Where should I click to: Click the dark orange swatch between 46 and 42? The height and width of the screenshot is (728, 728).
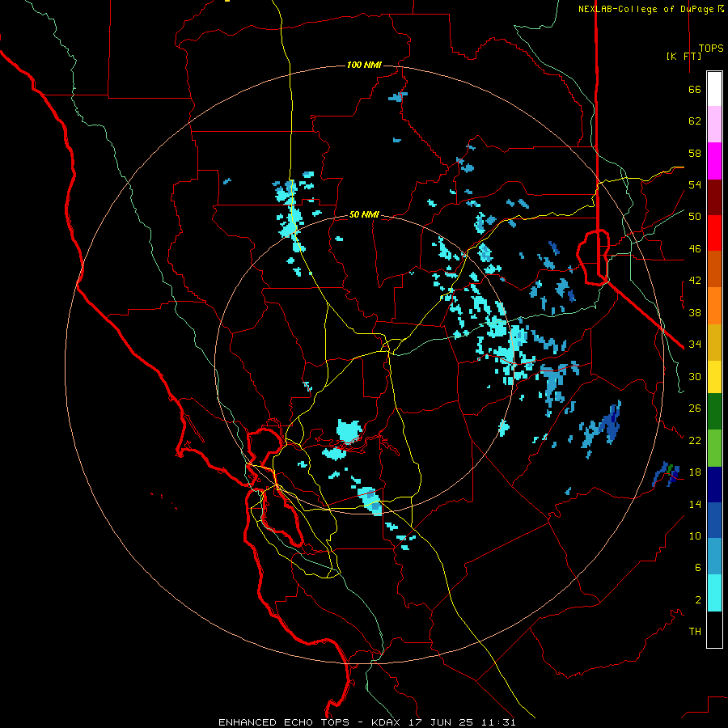click(714, 269)
